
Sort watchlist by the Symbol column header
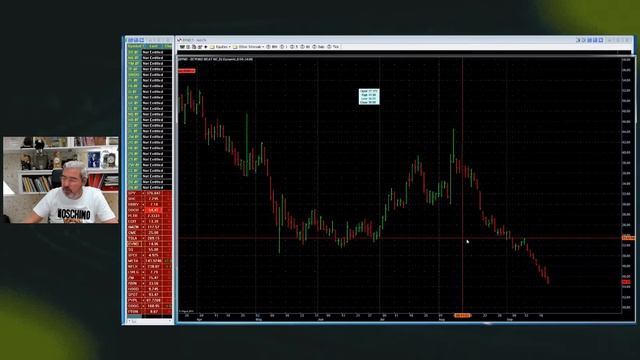click(x=134, y=47)
